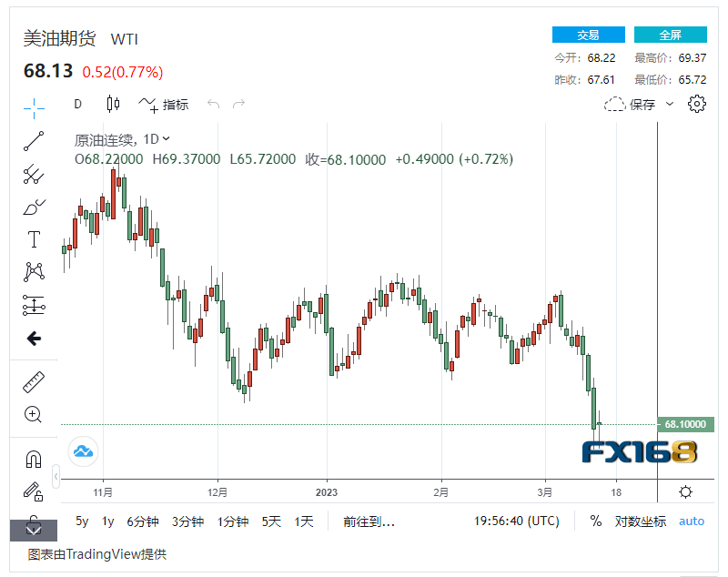
Task: Open the D interval dropdown
Action: tap(78, 104)
